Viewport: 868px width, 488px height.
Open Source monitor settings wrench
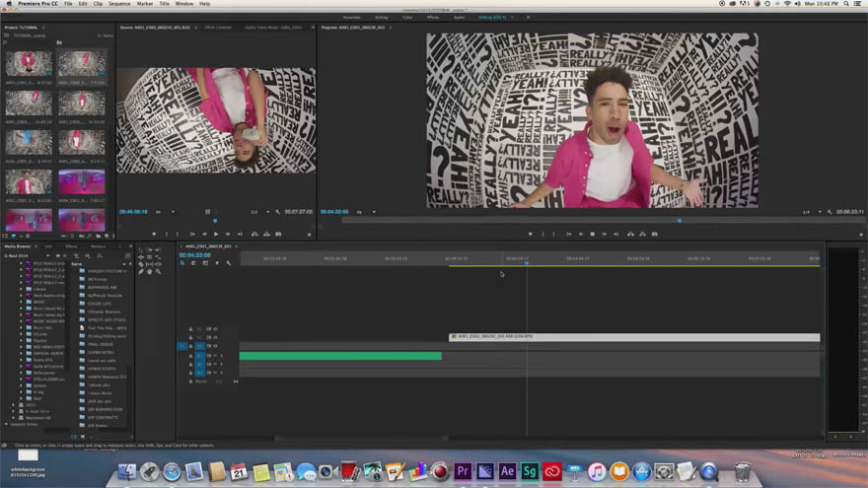[278, 212]
